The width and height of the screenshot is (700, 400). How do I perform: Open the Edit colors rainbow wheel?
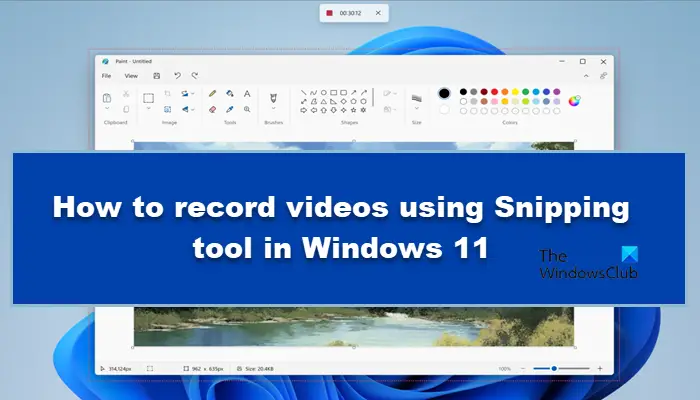[574, 101]
